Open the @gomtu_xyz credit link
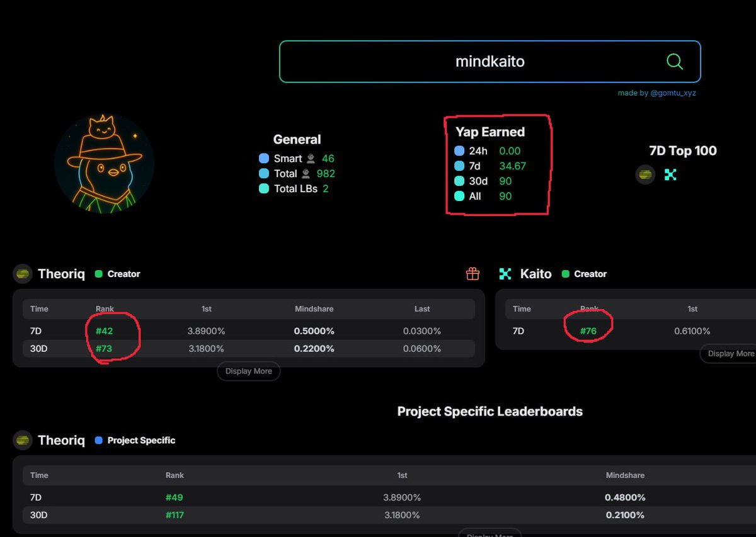 [673, 93]
